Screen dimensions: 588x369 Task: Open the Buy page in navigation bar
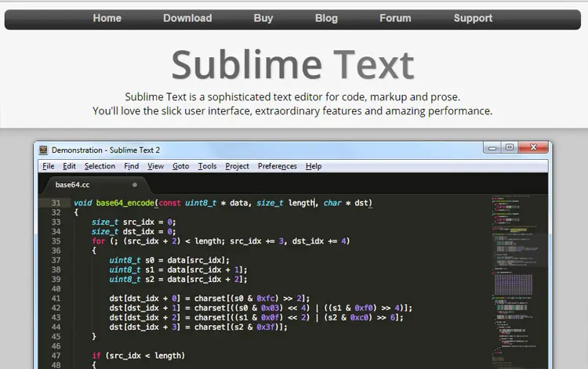263,18
